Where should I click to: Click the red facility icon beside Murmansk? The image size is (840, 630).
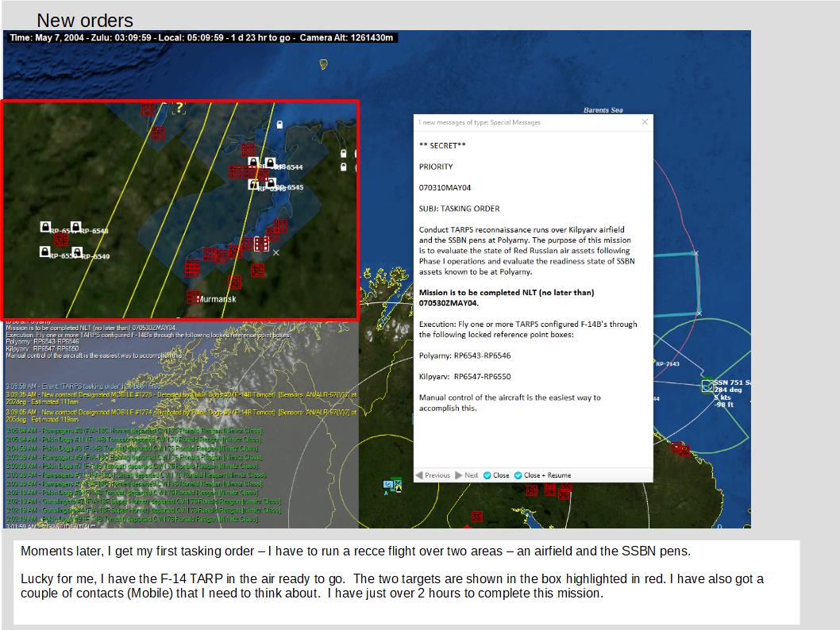tap(194, 297)
